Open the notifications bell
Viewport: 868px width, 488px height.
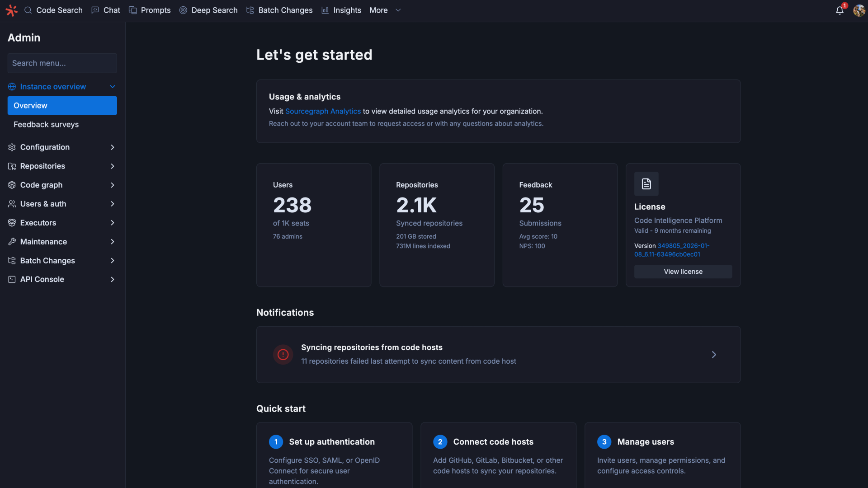click(x=840, y=10)
